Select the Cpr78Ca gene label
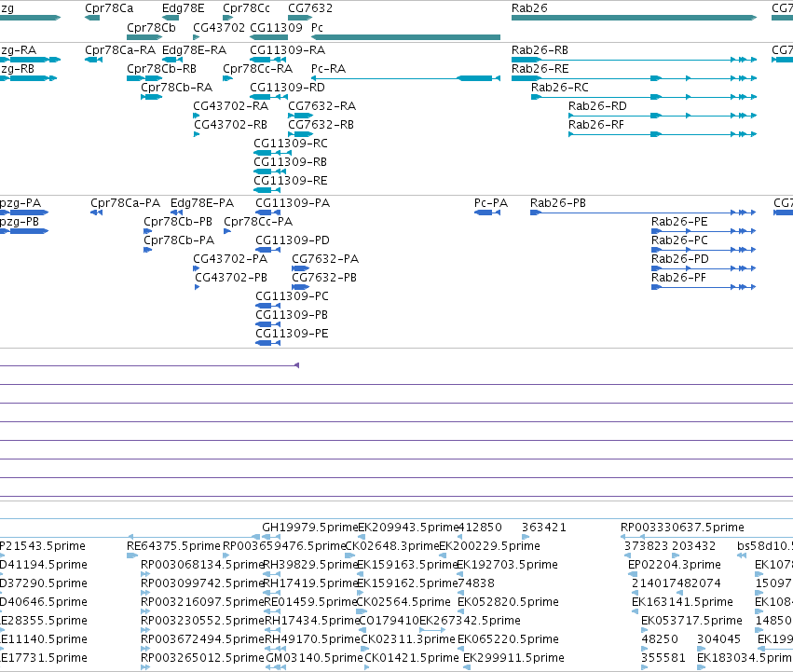 pyautogui.click(x=109, y=8)
